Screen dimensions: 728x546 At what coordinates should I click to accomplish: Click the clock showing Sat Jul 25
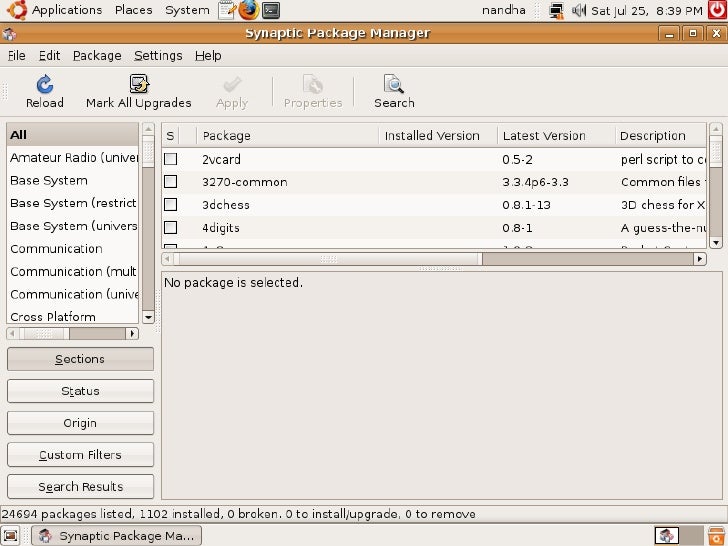pos(646,10)
